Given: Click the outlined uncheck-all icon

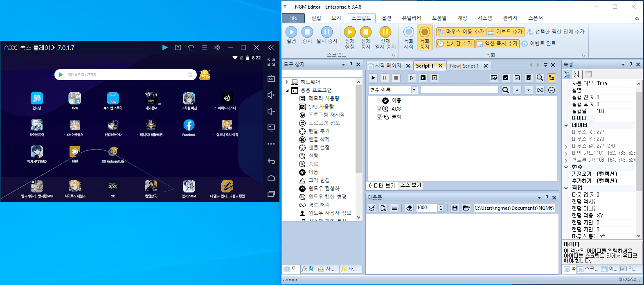Looking at the screenshot, I should 517,78.
